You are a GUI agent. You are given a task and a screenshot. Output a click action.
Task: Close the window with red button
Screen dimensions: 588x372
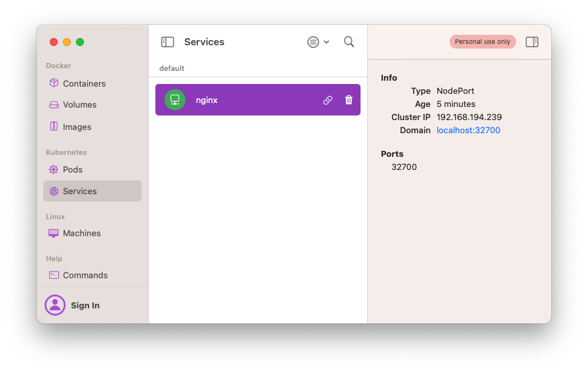click(x=54, y=42)
